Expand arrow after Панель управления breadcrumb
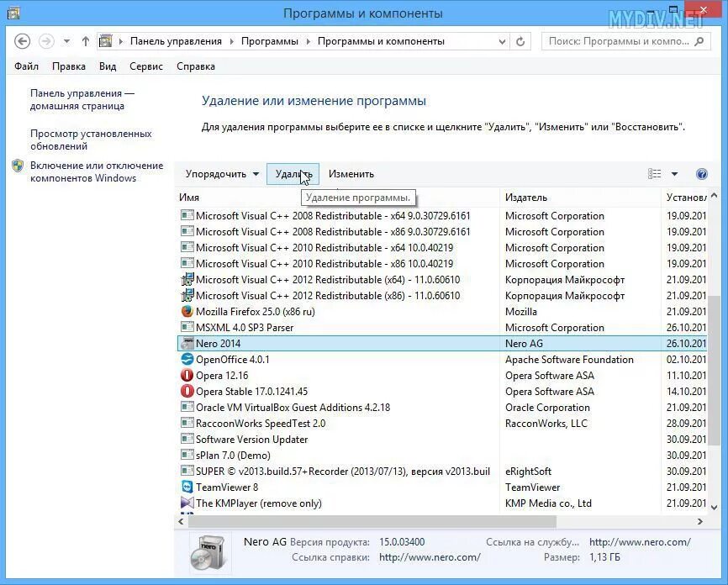The image size is (728, 585). click(232, 41)
